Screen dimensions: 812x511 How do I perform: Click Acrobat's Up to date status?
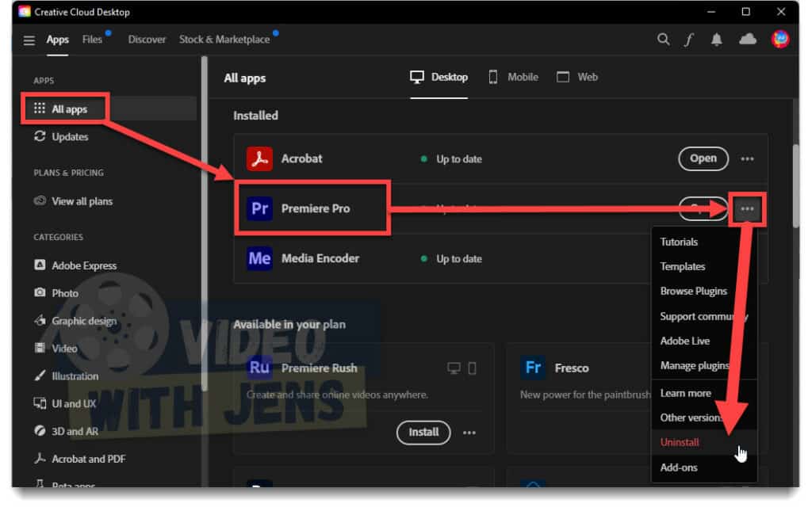coord(451,158)
